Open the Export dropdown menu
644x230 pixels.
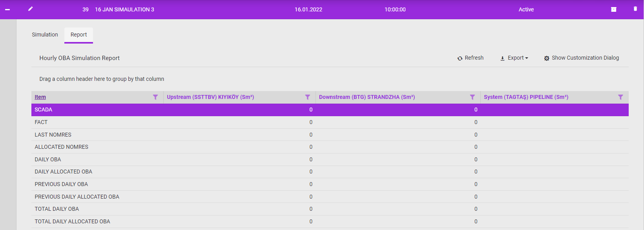coord(514,58)
